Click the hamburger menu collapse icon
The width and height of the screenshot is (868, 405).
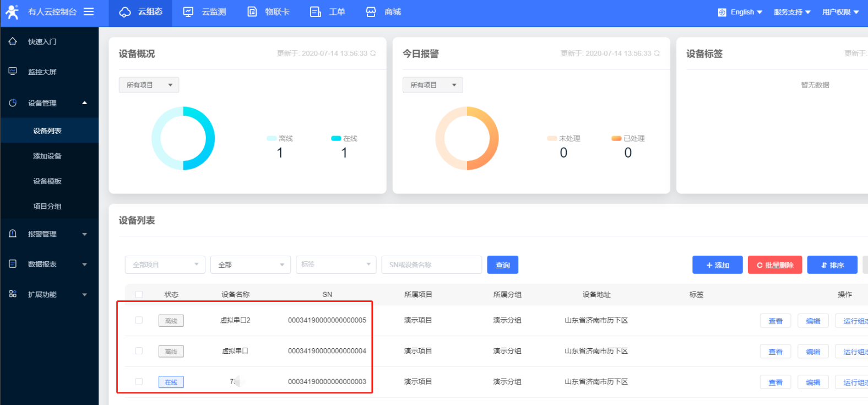tap(89, 12)
